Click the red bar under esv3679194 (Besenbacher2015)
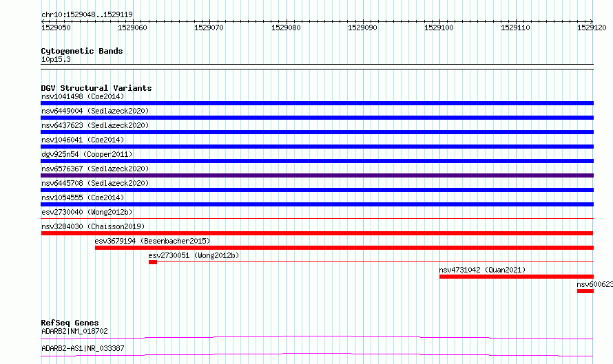The image size is (613, 364). tap(344, 248)
